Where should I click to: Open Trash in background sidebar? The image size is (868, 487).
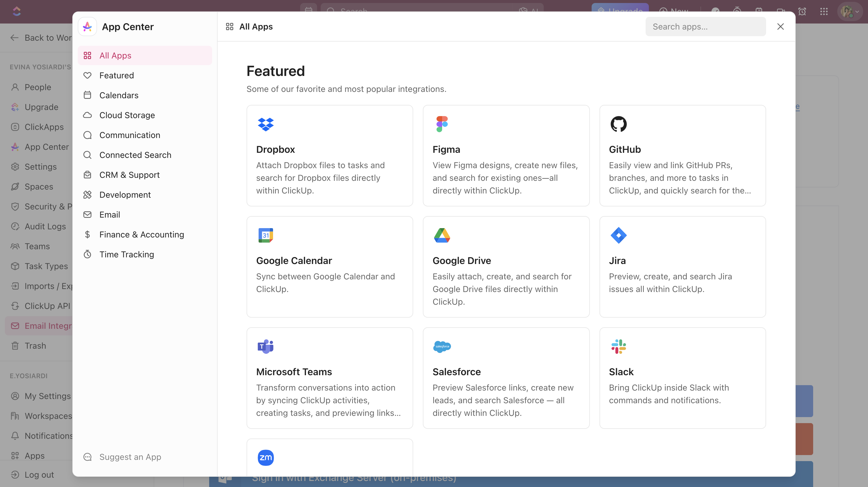click(39, 346)
